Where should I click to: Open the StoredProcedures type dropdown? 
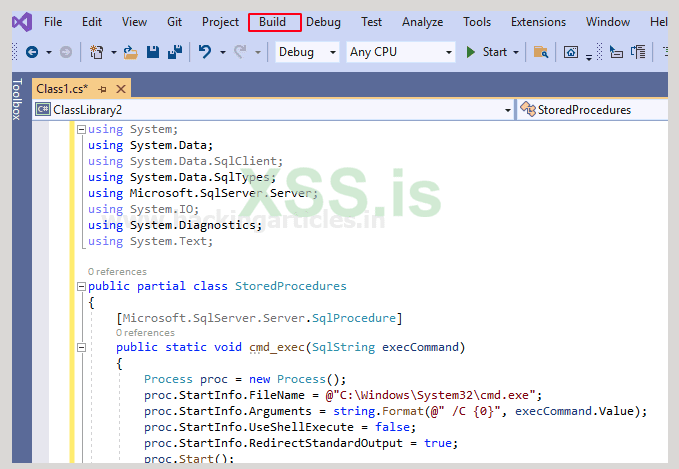pos(593,110)
